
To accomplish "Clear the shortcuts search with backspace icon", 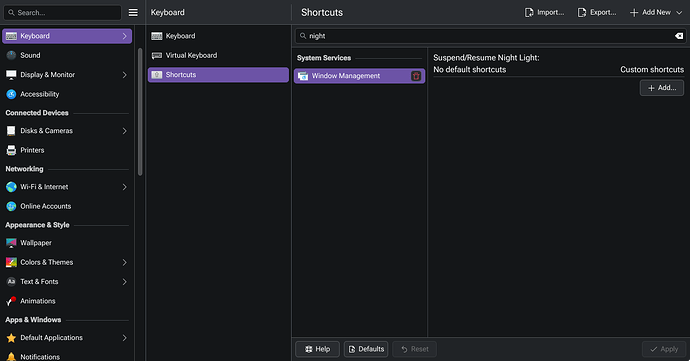I will [x=679, y=36].
